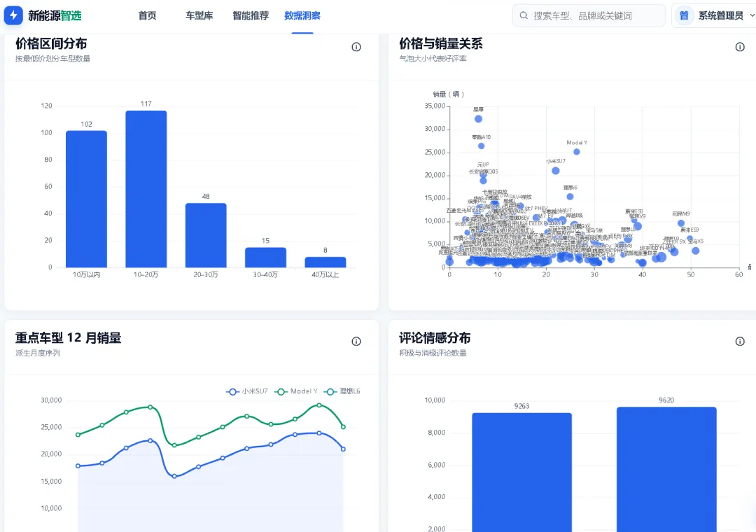Select the 数据洞察 tab
The height and width of the screenshot is (532, 756).
302,15
